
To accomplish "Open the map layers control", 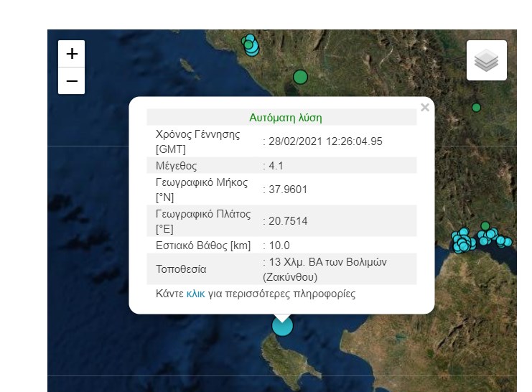I will coord(486,60).
